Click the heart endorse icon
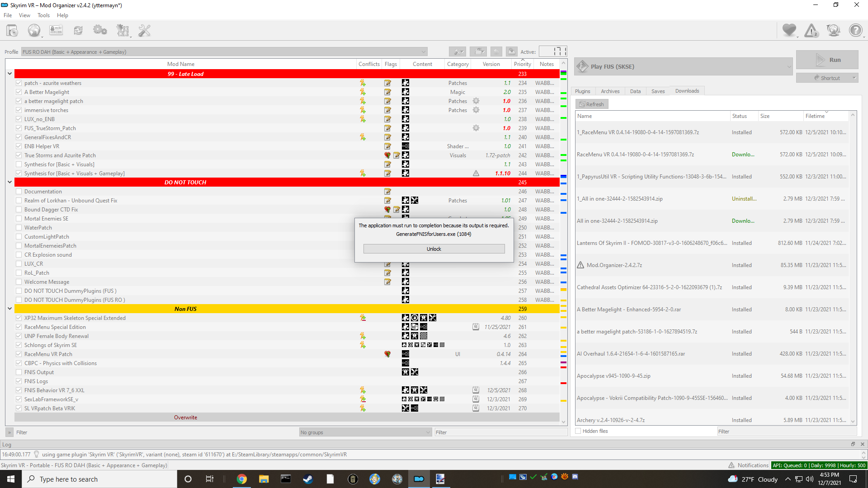 click(x=789, y=31)
